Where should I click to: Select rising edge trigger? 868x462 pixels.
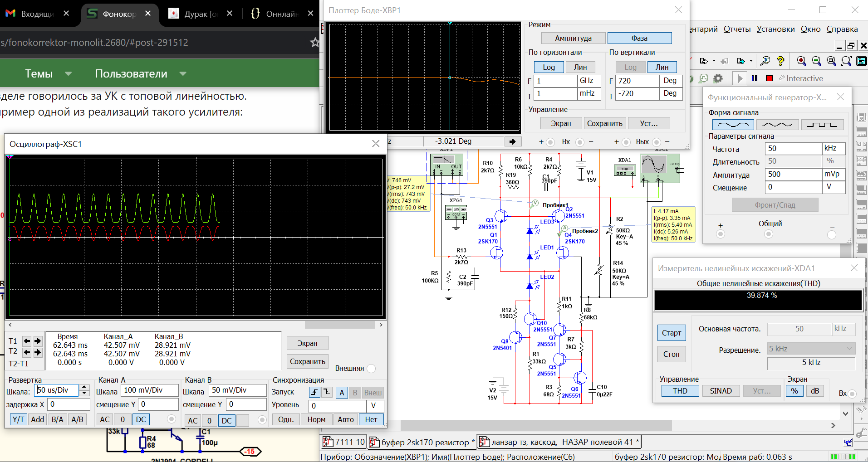(314, 392)
